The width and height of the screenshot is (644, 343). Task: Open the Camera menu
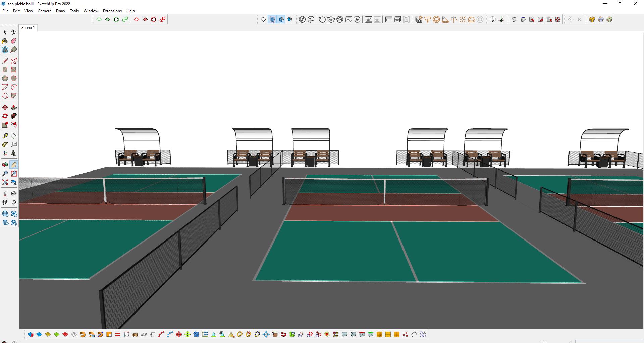pyautogui.click(x=44, y=11)
